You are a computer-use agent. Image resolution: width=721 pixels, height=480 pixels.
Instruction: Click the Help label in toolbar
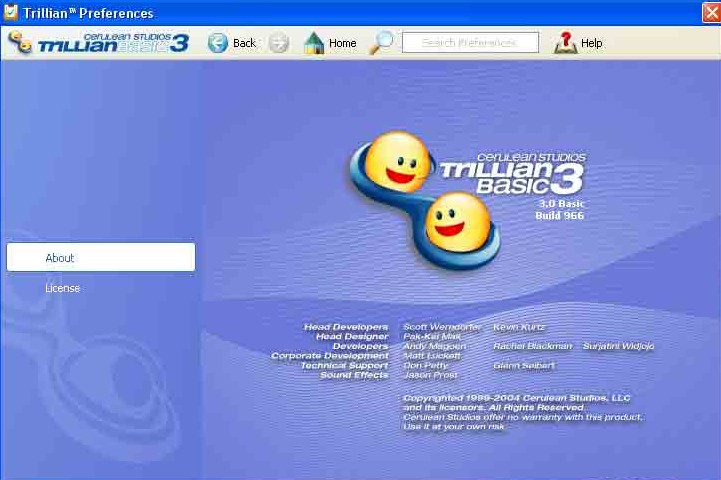[591, 43]
